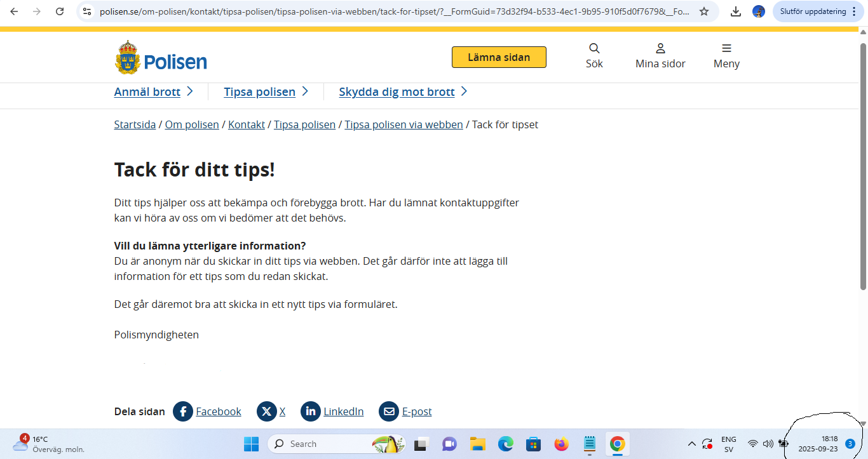The width and height of the screenshot is (868, 459).
Task: Share page via LinkedIn icon
Action: (x=311, y=411)
